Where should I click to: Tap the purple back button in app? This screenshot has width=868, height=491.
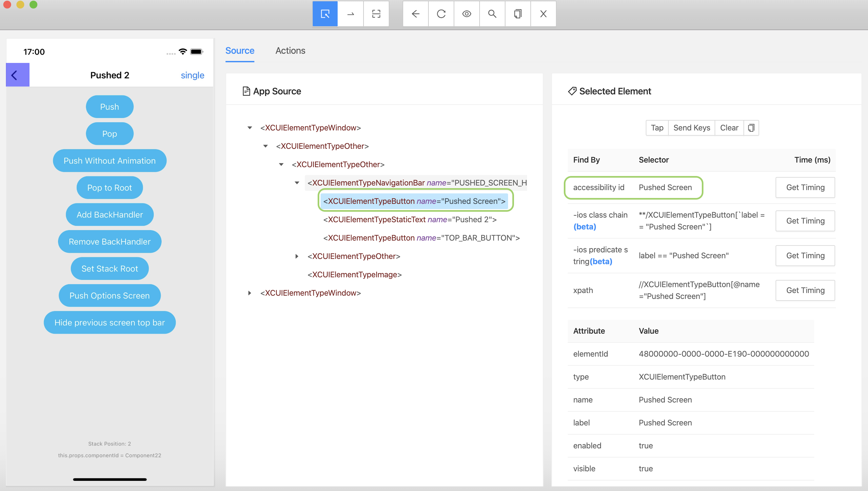[17, 75]
